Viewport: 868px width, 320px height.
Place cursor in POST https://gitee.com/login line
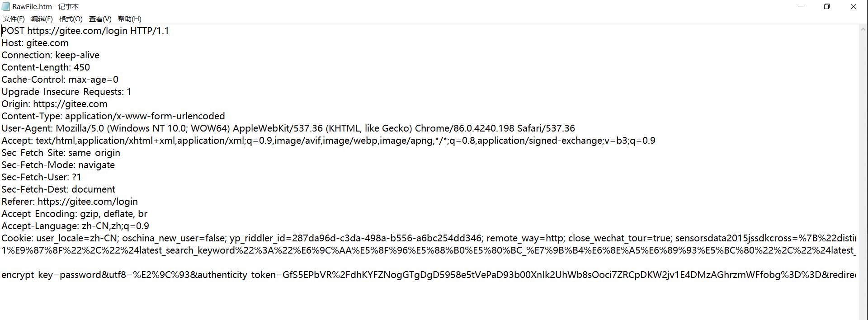coord(85,31)
